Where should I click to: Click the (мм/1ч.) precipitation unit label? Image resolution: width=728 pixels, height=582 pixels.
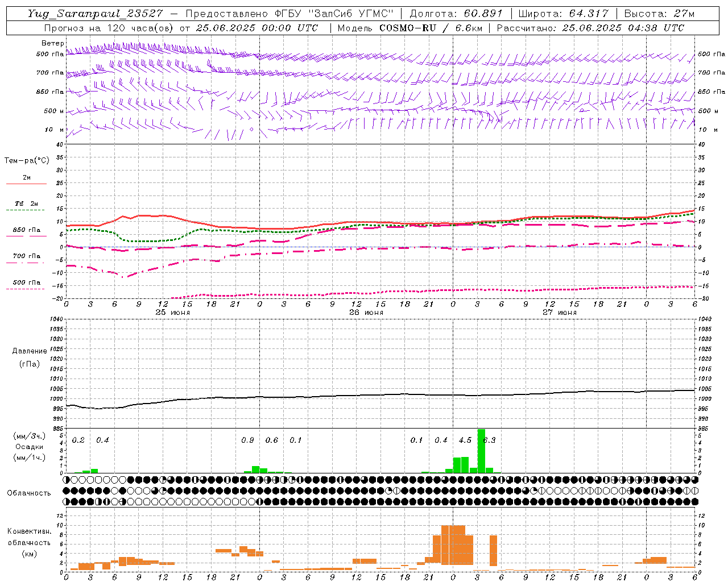[29, 458]
